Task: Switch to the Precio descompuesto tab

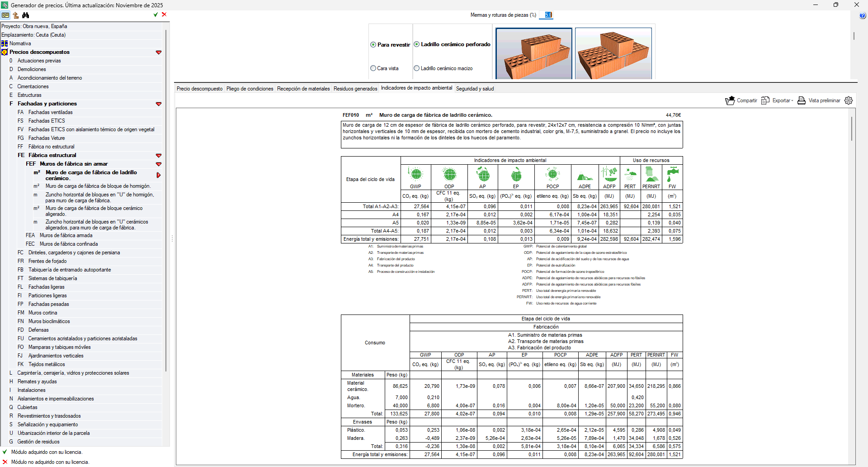Action: coord(200,89)
